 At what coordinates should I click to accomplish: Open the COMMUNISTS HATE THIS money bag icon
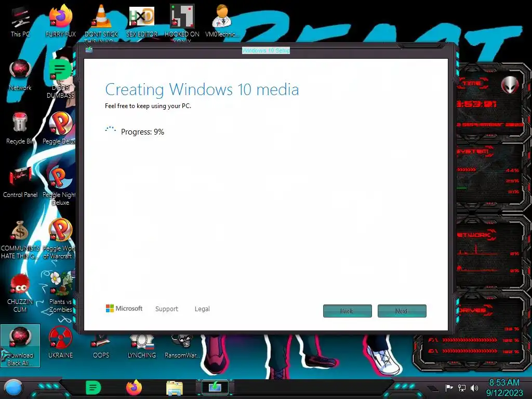(20, 240)
